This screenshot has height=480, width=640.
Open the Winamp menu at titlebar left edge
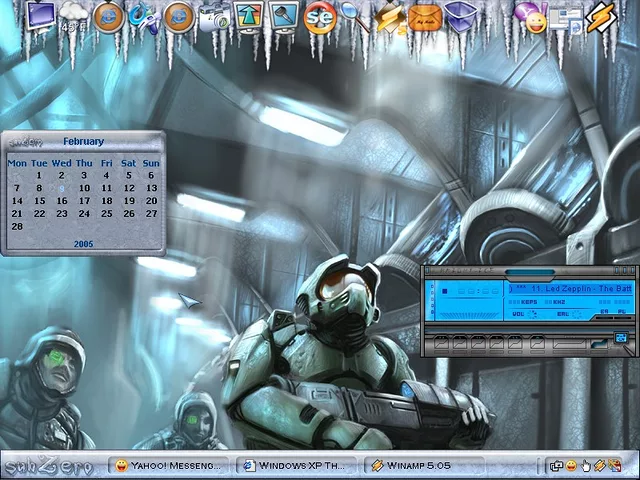point(427,270)
